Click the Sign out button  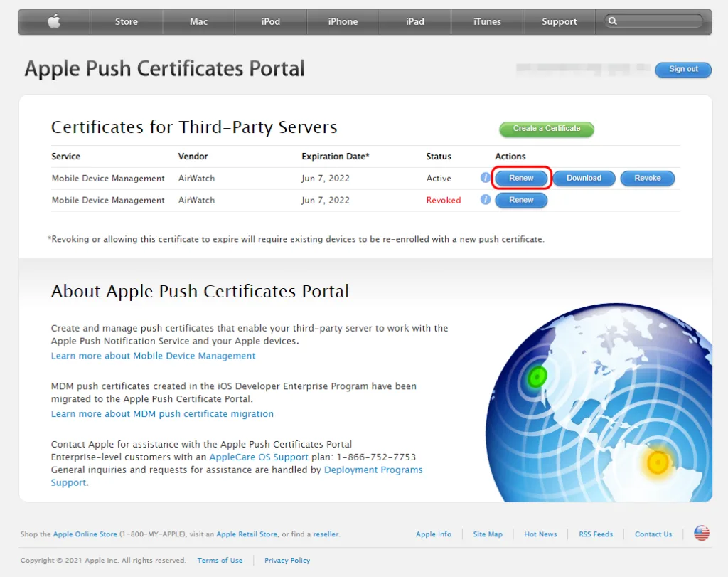click(683, 69)
